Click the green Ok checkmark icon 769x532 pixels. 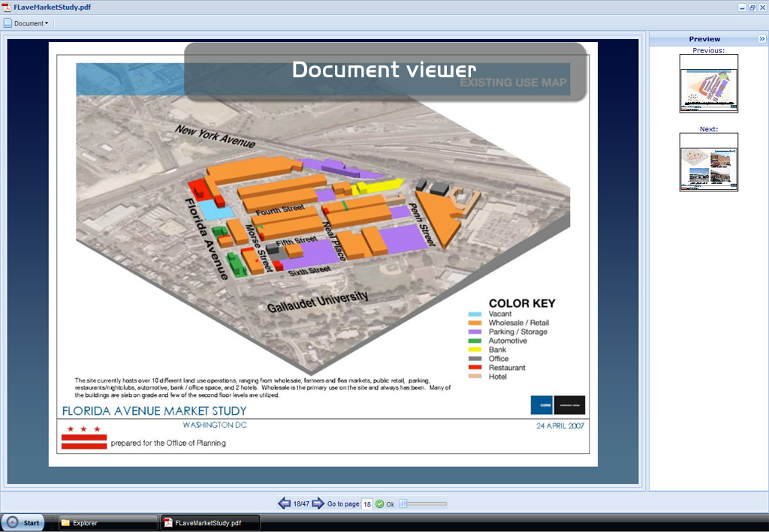[380, 504]
